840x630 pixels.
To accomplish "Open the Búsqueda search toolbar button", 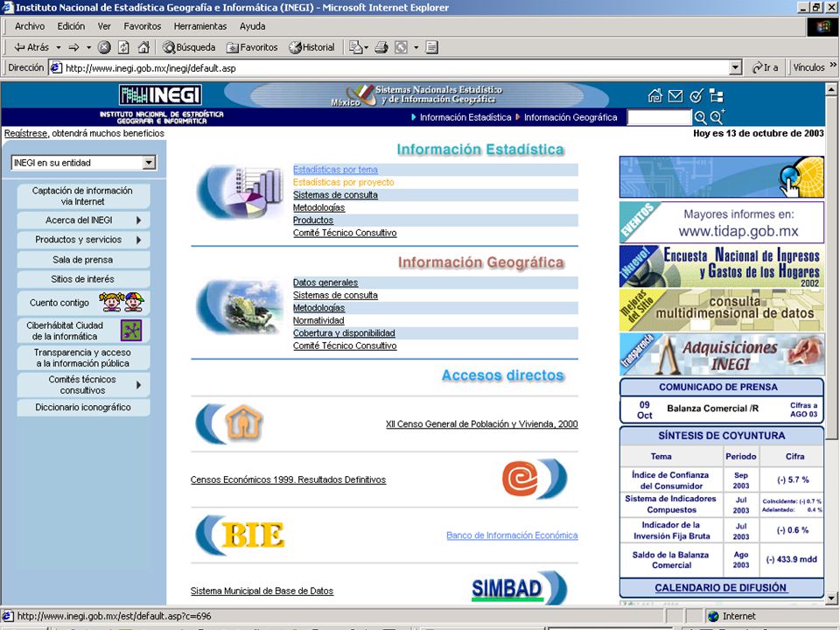I will click(x=189, y=47).
